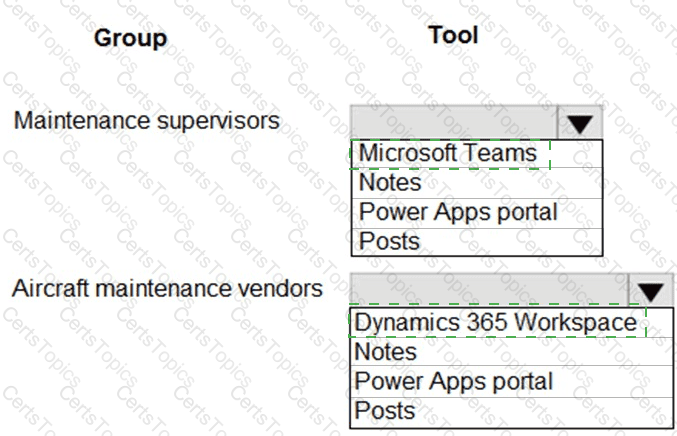Click the Maintenance supervisors group label
The image size is (677, 436).
[146, 121]
